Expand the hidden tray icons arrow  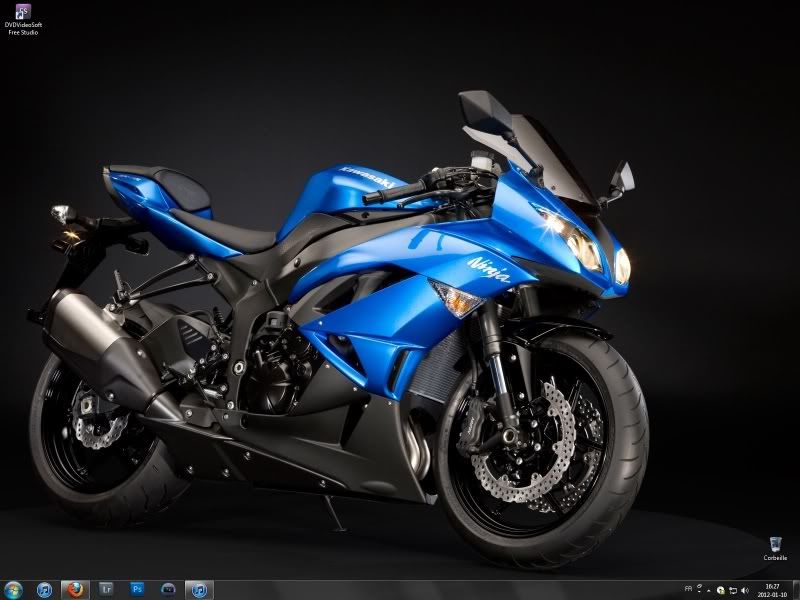tap(709, 590)
